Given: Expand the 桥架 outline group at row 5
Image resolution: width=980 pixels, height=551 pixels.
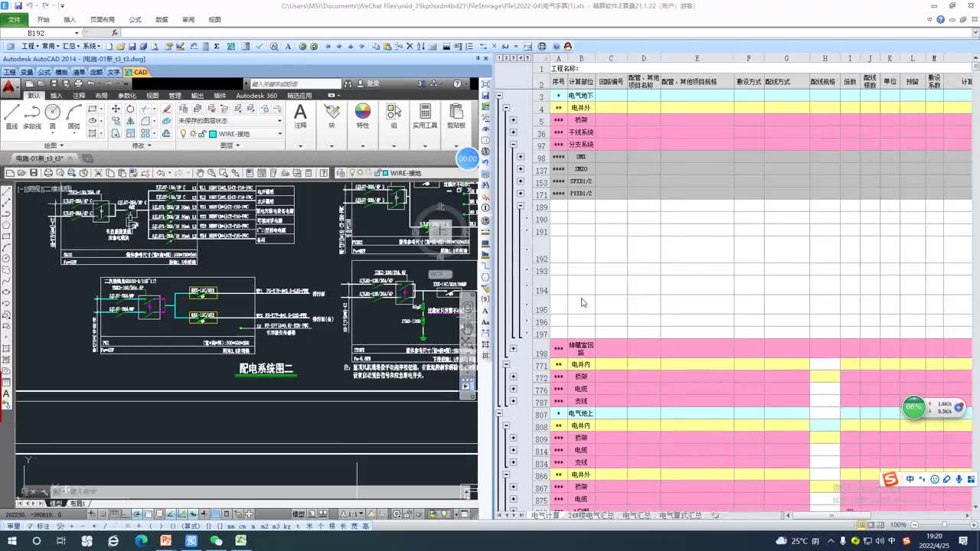Looking at the screenshot, I should pos(513,120).
